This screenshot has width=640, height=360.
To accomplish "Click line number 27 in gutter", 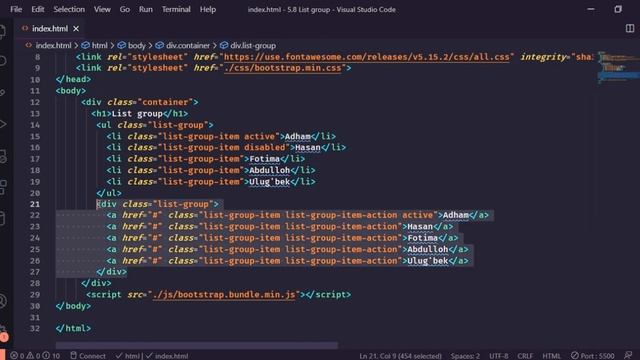I will [x=35, y=272].
